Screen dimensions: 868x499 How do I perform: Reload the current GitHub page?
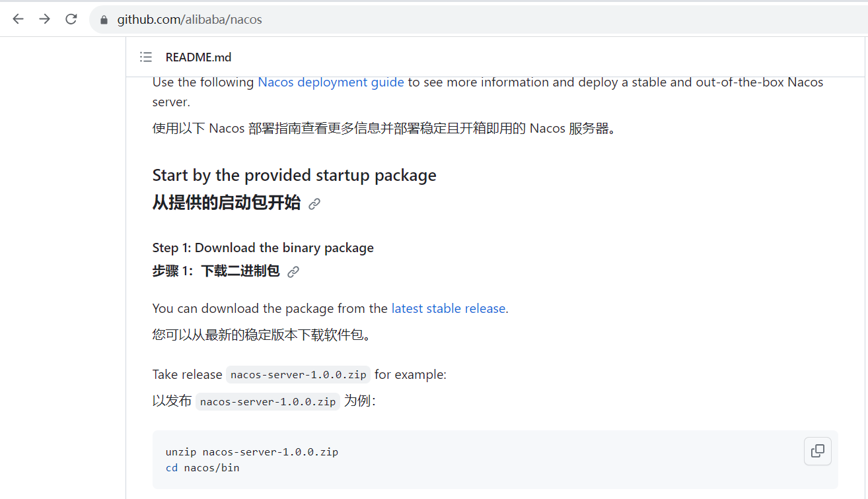(x=71, y=19)
